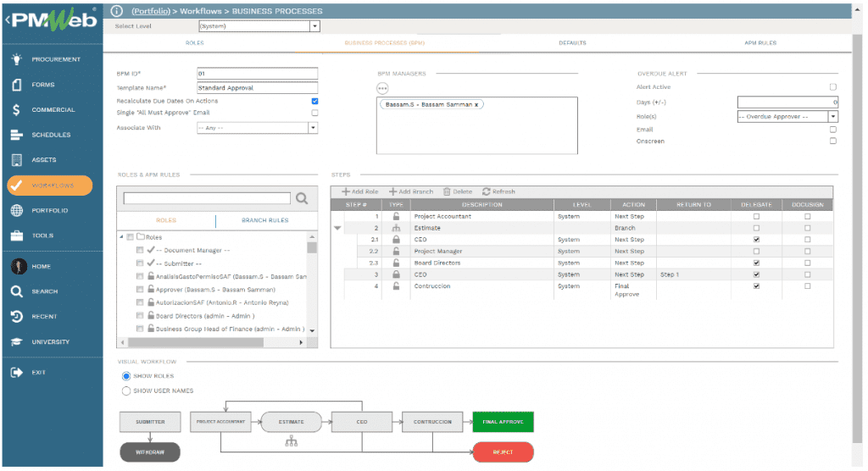Collapse the Estimate branch step row
Viewport: 868px width, 471px height.
[337, 228]
